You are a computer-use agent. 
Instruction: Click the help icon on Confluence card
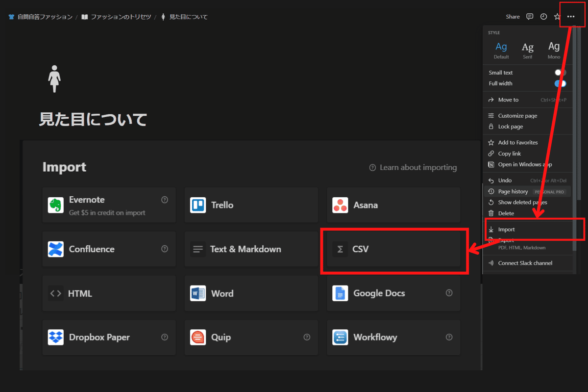tap(165, 249)
